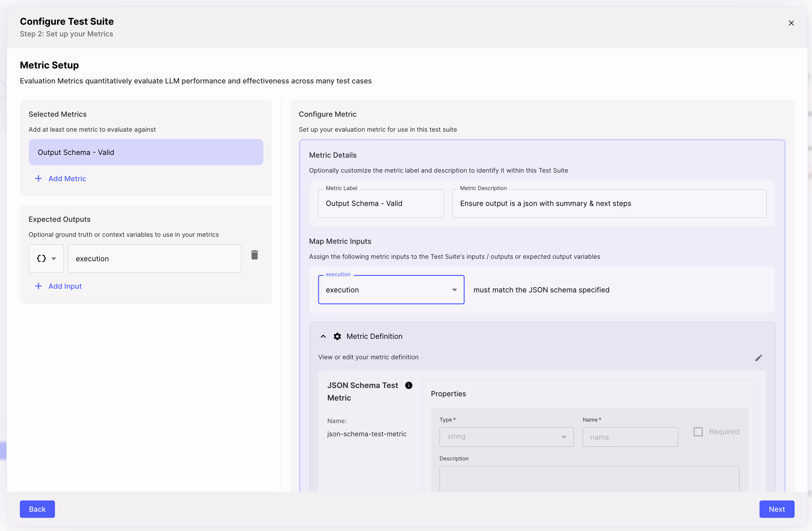The width and height of the screenshot is (812, 531).
Task: Click the Metric Label input field
Action: click(x=380, y=203)
